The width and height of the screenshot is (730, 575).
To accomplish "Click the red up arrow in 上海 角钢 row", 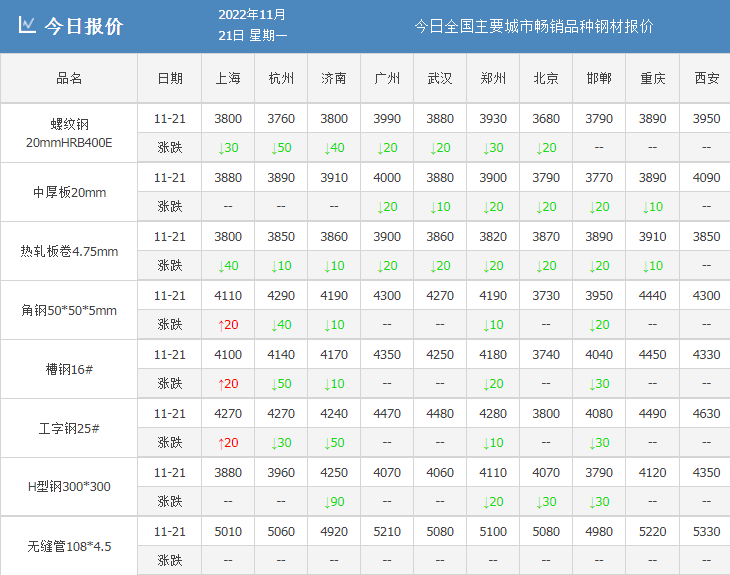I will (x=221, y=325).
